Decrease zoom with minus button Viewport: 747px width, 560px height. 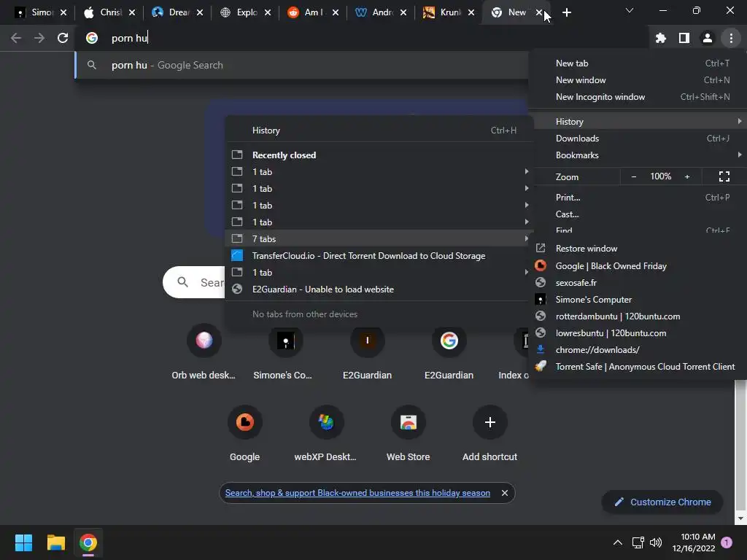[634, 176]
